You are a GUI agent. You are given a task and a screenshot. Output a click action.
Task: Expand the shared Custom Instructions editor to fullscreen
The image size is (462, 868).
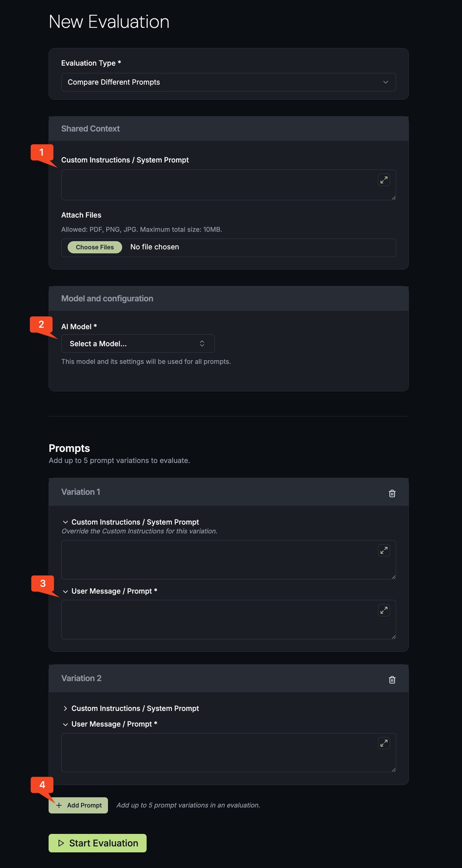point(384,180)
